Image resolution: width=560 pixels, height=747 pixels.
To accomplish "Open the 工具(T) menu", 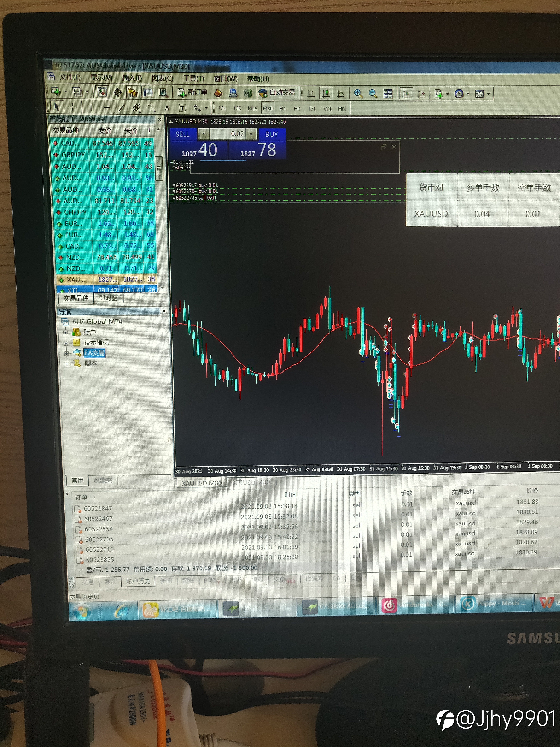I will tap(193, 79).
